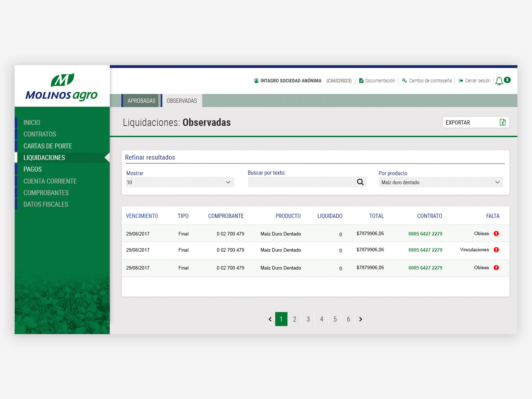The height and width of the screenshot is (399, 532).
Task: Go to page 2
Action: point(295,319)
